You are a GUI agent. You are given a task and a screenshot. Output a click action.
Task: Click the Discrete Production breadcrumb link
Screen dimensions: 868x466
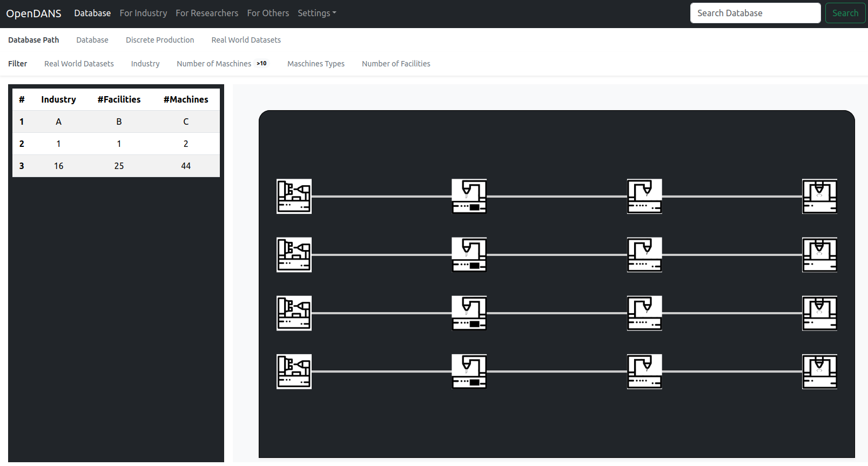point(160,40)
